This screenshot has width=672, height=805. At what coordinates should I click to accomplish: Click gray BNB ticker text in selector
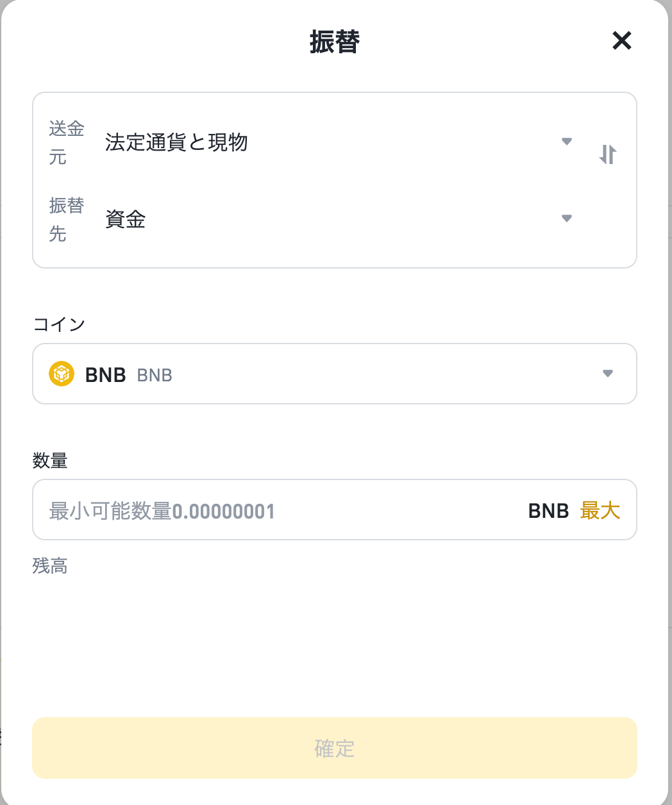(x=155, y=376)
